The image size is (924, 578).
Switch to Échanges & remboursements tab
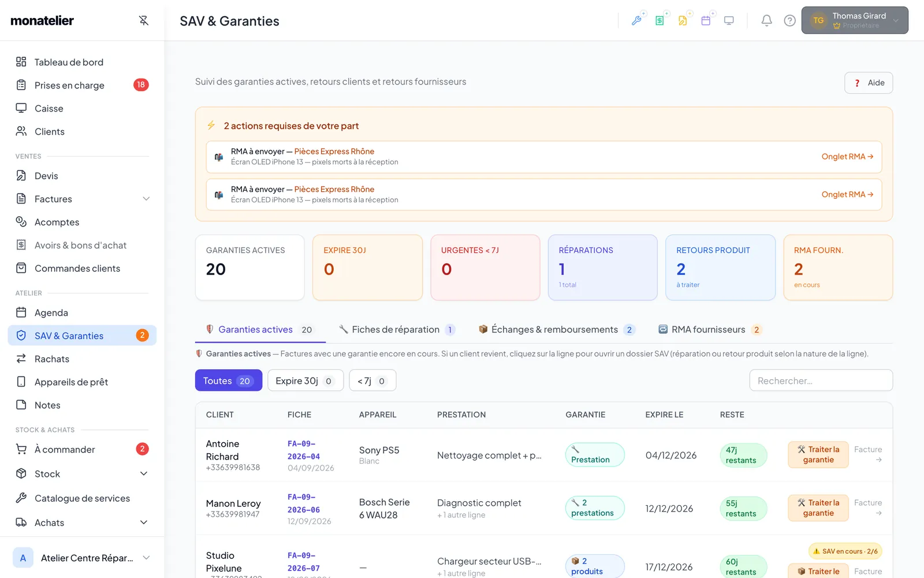[x=557, y=329]
